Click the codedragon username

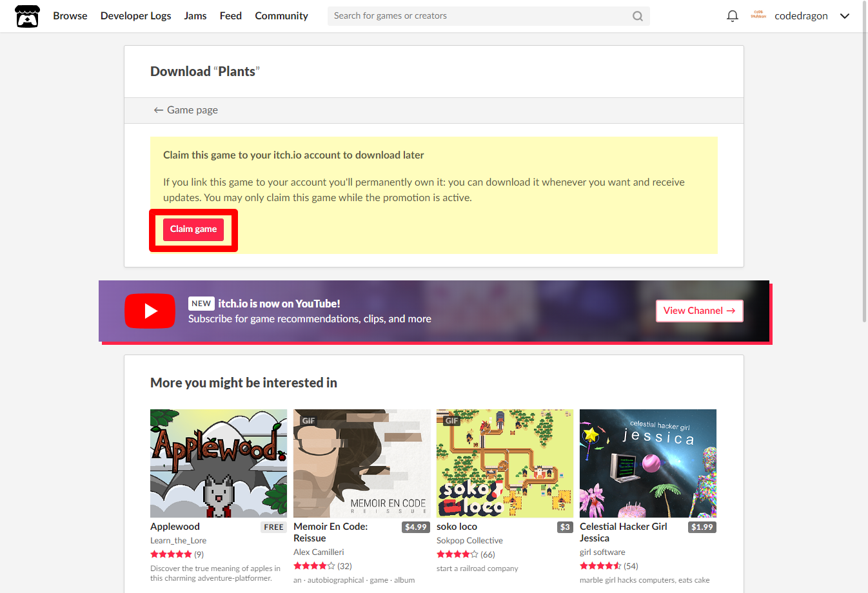pyautogui.click(x=801, y=16)
